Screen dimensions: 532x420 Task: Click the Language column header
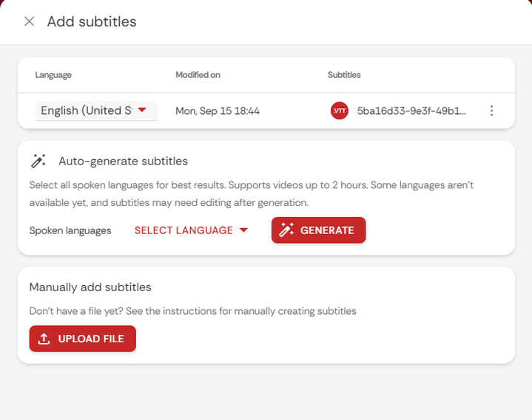click(53, 75)
